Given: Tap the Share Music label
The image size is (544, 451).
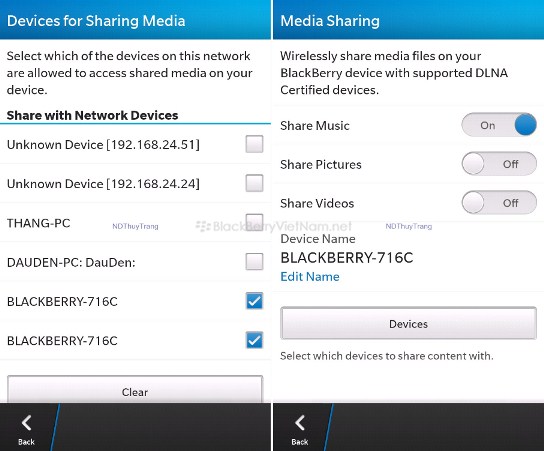Looking at the screenshot, I should (315, 126).
